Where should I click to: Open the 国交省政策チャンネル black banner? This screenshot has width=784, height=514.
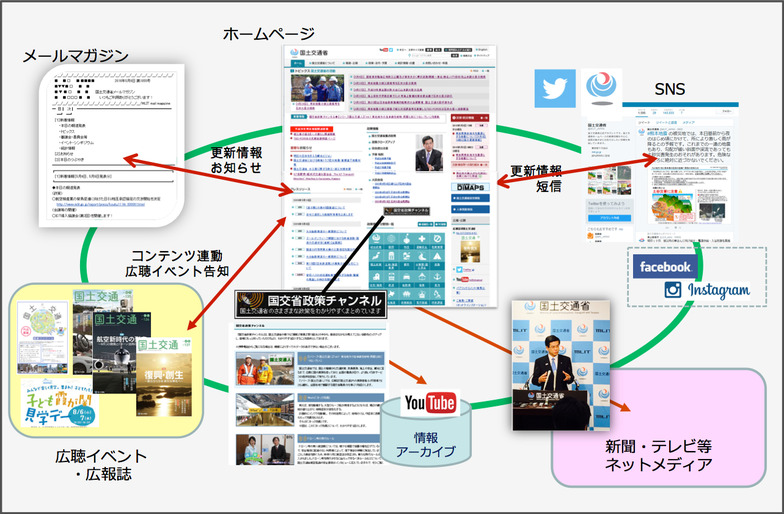[x=308, y=303]
